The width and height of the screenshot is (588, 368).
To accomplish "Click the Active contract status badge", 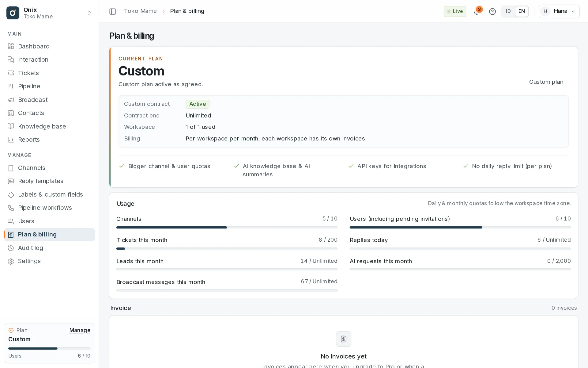I will pos(198,104).
